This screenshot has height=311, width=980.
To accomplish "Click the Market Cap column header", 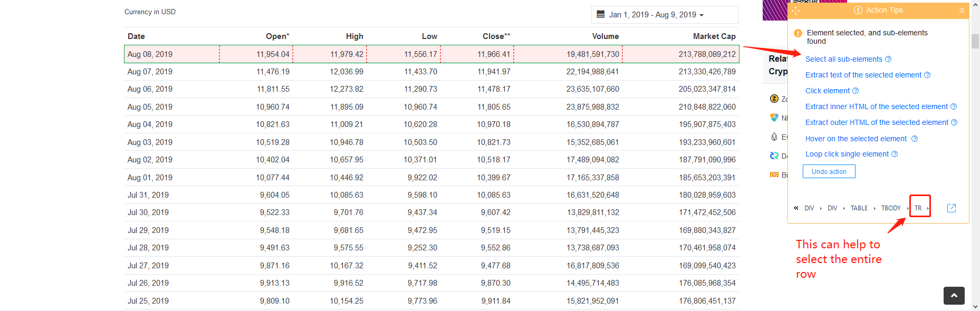I will [x=714, y=36].
